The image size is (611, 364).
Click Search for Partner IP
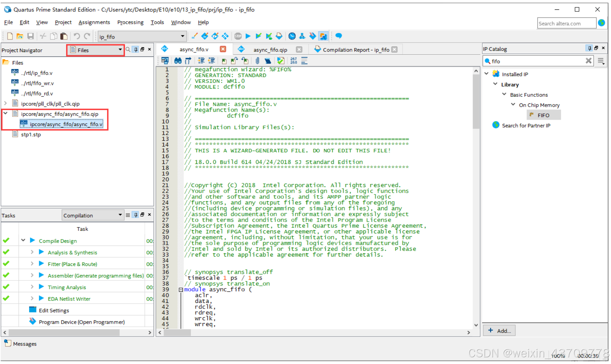pos(526,126)
